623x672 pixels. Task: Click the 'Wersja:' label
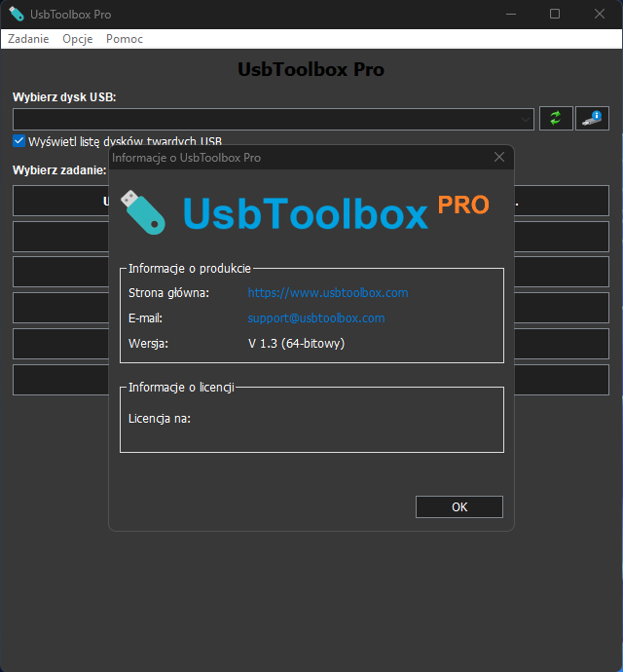(x=148, y=343)
